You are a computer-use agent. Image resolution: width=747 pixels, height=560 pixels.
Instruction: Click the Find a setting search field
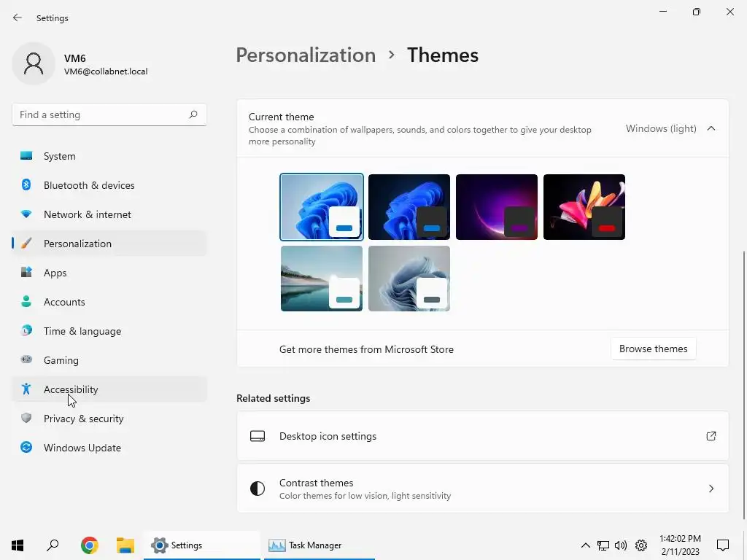tap(109, 114)
